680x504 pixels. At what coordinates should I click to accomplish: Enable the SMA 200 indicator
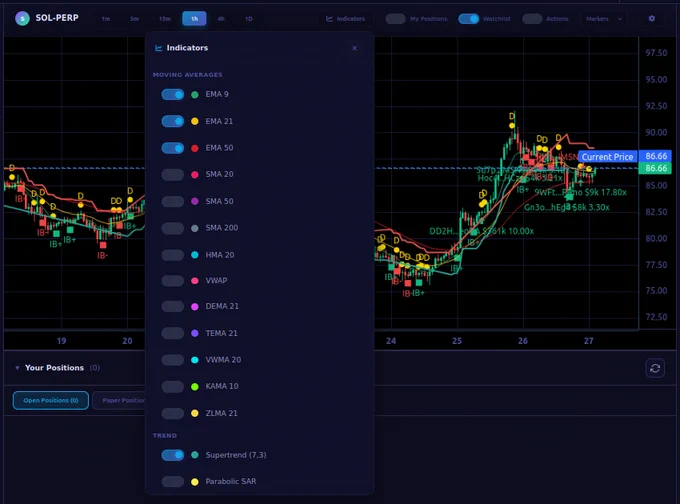(173, 228)
